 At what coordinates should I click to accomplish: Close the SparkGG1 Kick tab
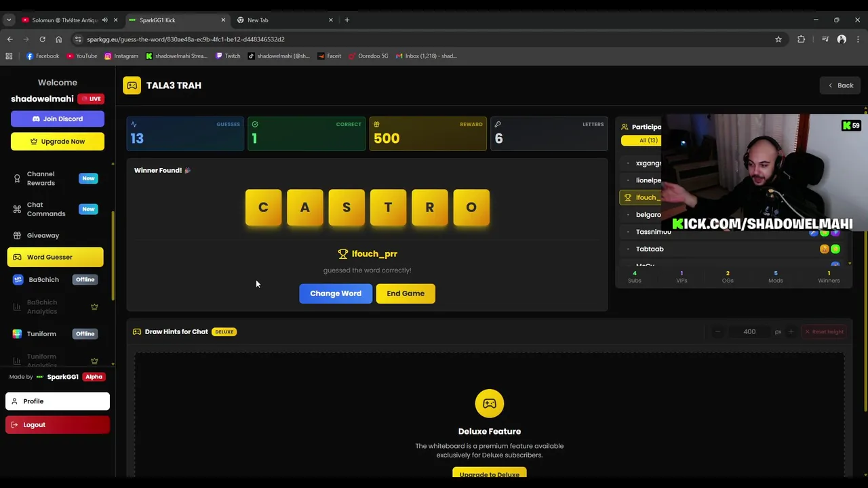tap(223, 20)
